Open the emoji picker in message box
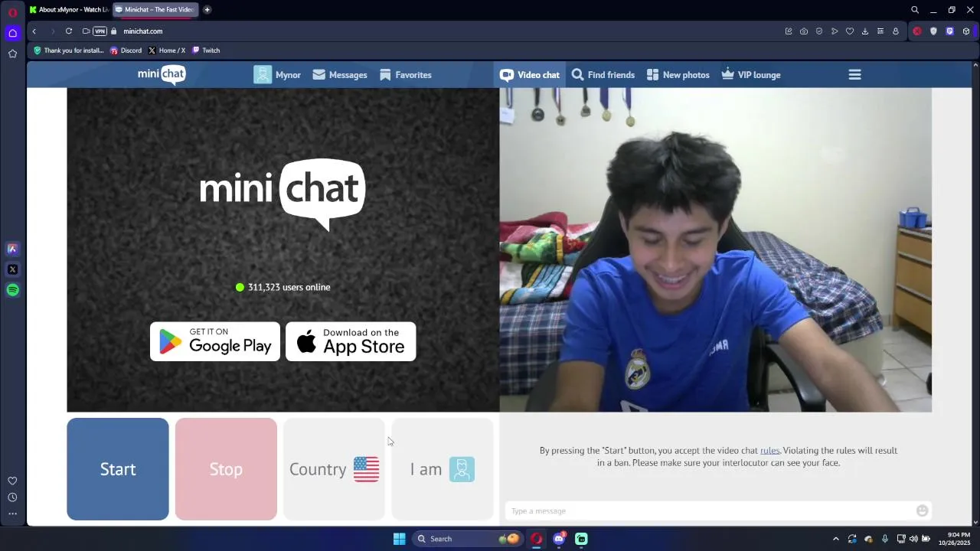 pyautogui.click(x=923, y=511)
